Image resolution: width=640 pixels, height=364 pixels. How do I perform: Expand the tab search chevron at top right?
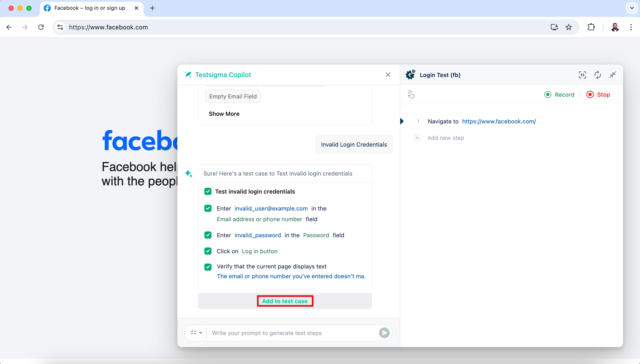pos(632,8)
